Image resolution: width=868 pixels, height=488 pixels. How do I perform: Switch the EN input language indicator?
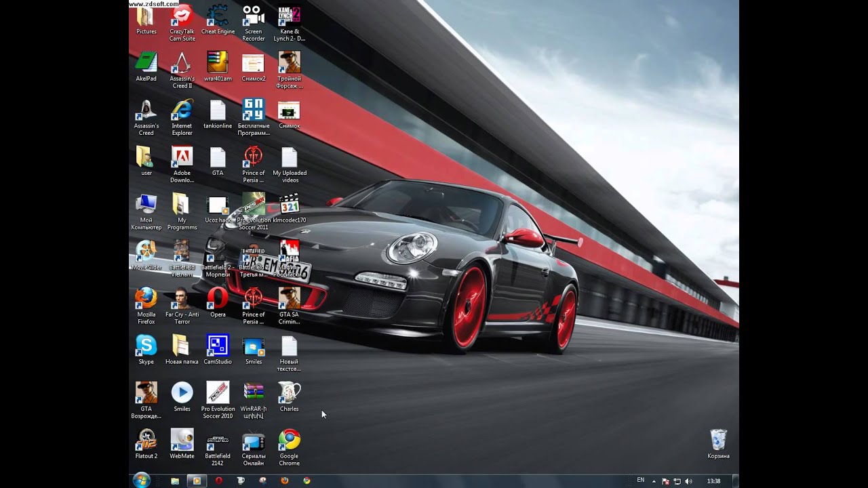coord(641,480)
